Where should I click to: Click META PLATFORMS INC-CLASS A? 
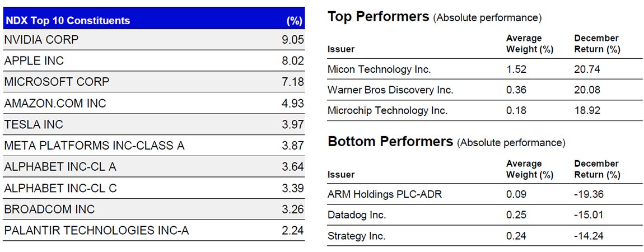pos(94,146)
